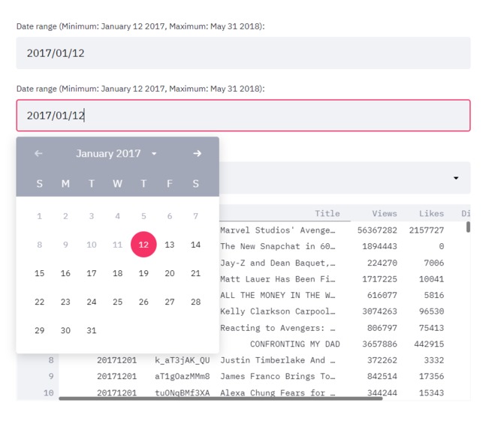Click the video ID k_aT3jAK_QU
The height and width of the screenshot is (430, 504).
[183, 360]
